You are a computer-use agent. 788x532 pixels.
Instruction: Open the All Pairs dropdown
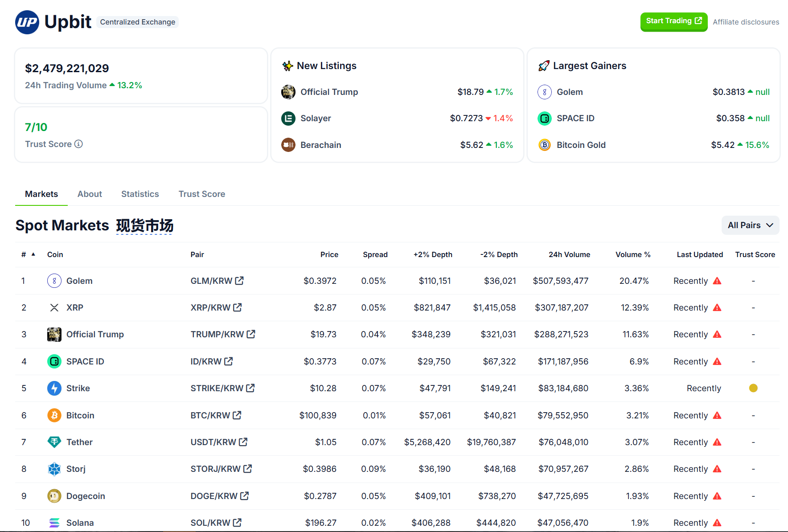click(750, 225)
